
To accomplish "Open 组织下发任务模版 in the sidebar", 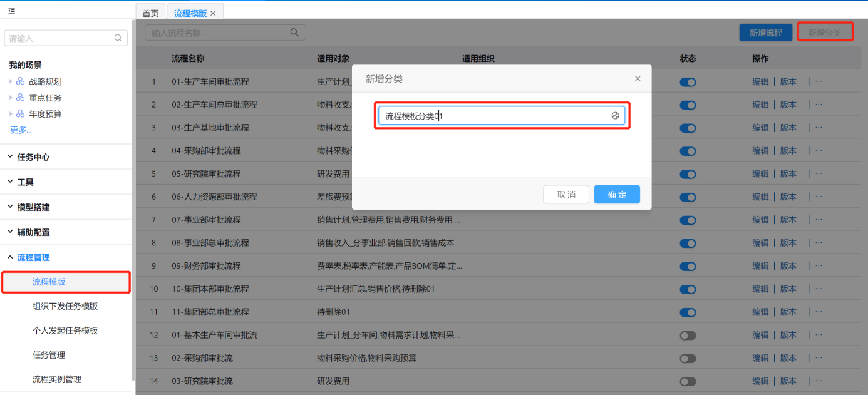I will pyautogui.click(x=65, y=306).
